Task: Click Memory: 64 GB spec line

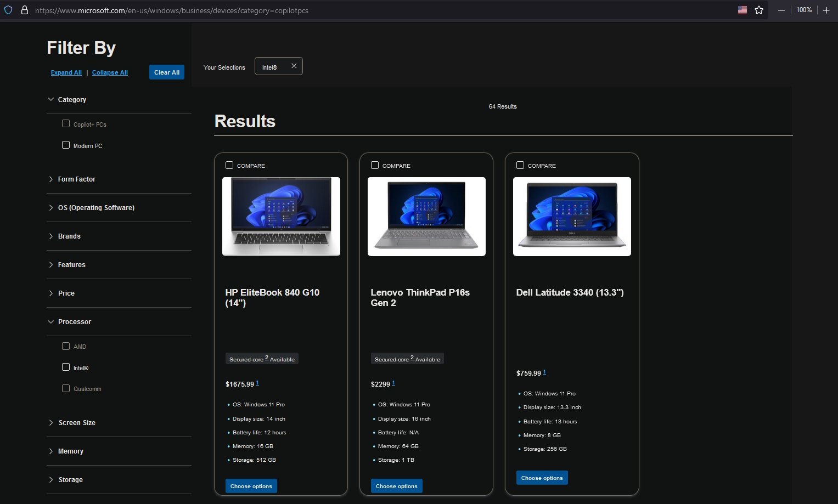Action: point(398,446)
